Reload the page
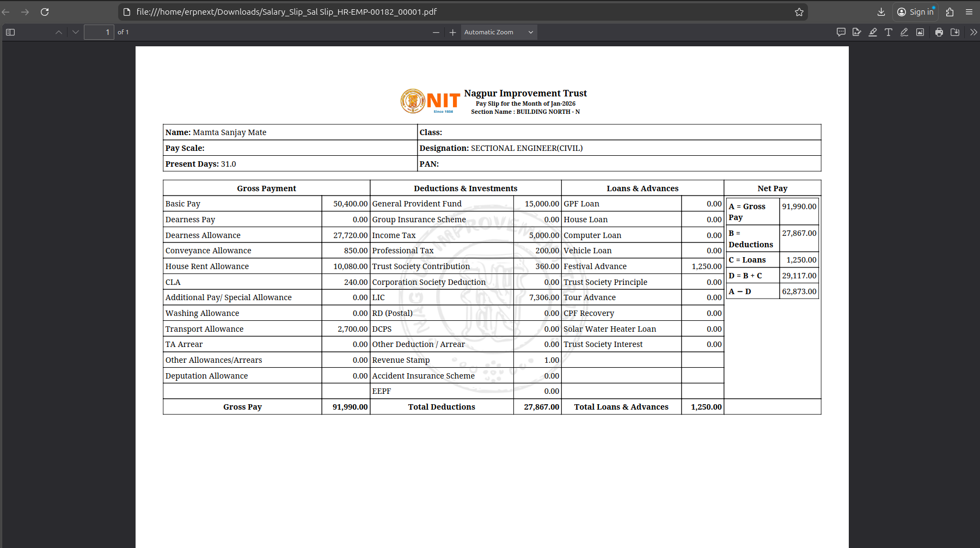980x548 pixels. coord(45,12)
